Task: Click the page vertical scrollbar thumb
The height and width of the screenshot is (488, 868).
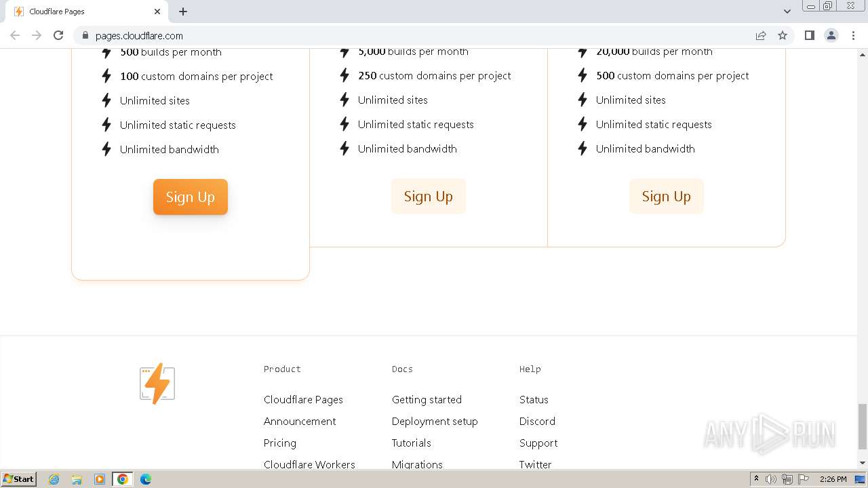Action: point(863,426)
